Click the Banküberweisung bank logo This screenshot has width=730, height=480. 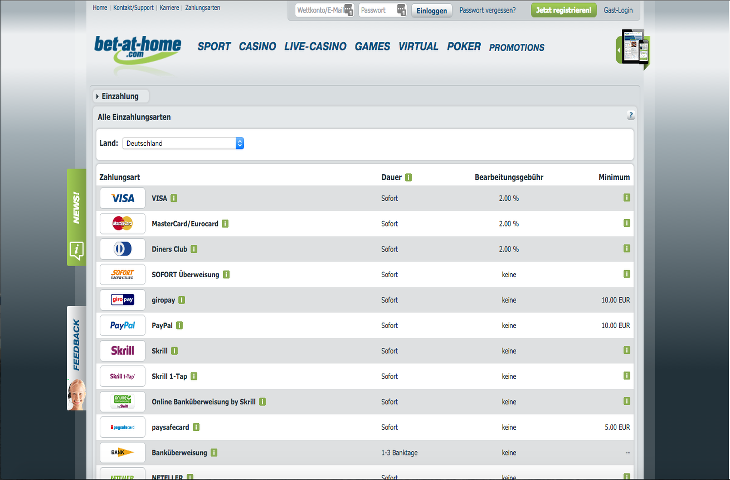[x=122, y=452]
